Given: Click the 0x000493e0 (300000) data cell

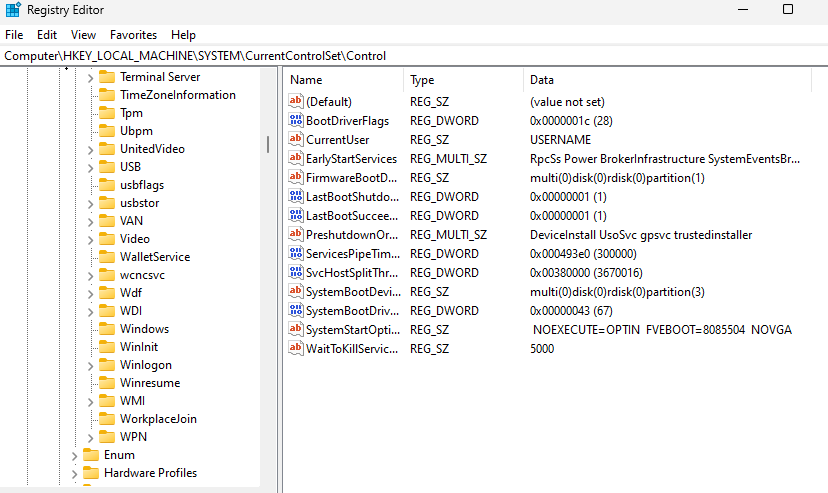Looking at the screenshot, I should 583,254.
